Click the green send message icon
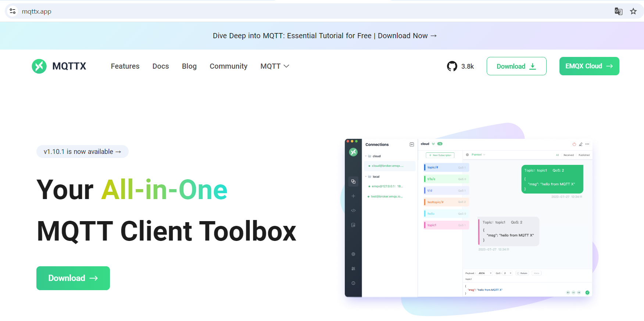 click(587, 292)
